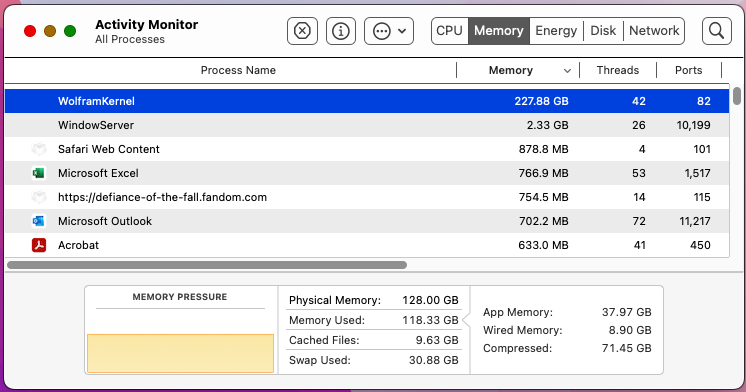Screen dimensions: 746x392
Task: Sort by the Ports column header
Action: 688,70
